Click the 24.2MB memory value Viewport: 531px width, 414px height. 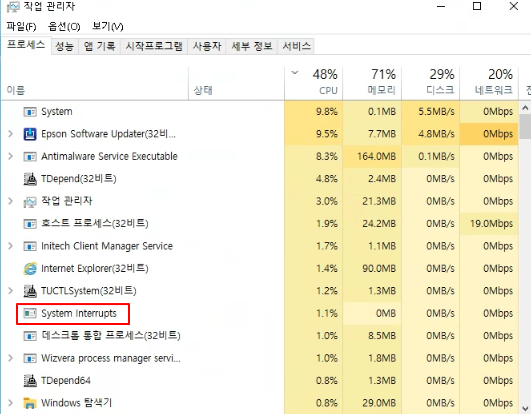379,224
